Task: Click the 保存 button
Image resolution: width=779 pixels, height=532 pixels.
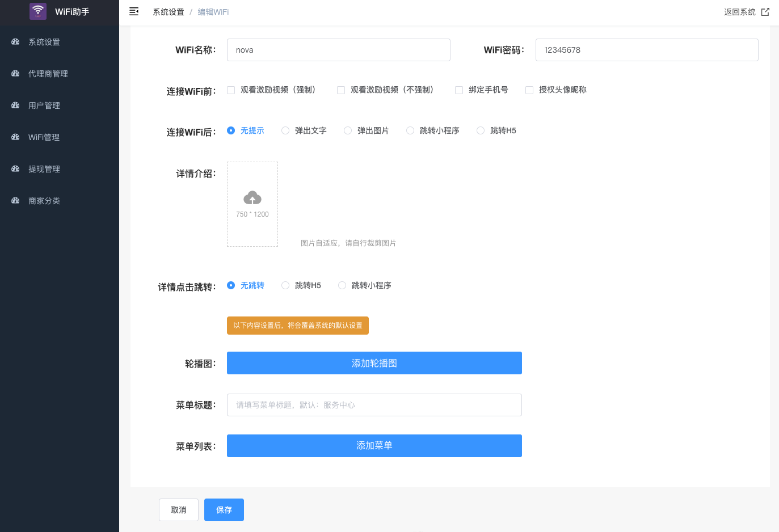Action: [224, 510]
